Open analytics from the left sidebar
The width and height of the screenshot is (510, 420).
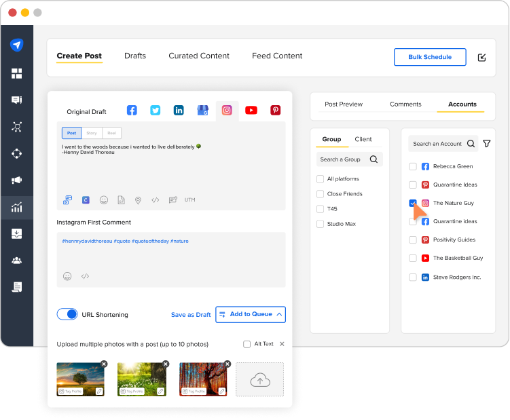[17, 208]
